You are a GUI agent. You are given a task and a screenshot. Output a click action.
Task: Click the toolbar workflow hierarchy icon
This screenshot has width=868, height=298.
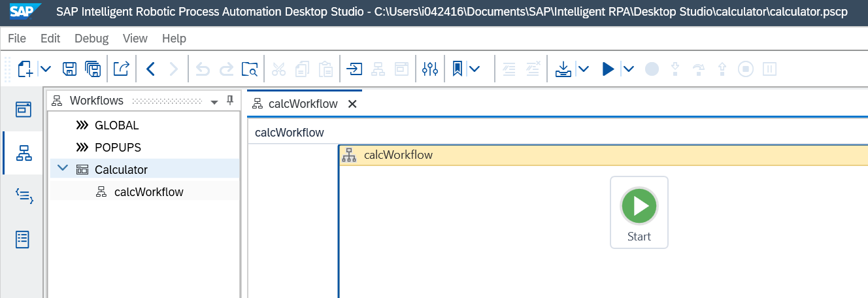point(378,69)
